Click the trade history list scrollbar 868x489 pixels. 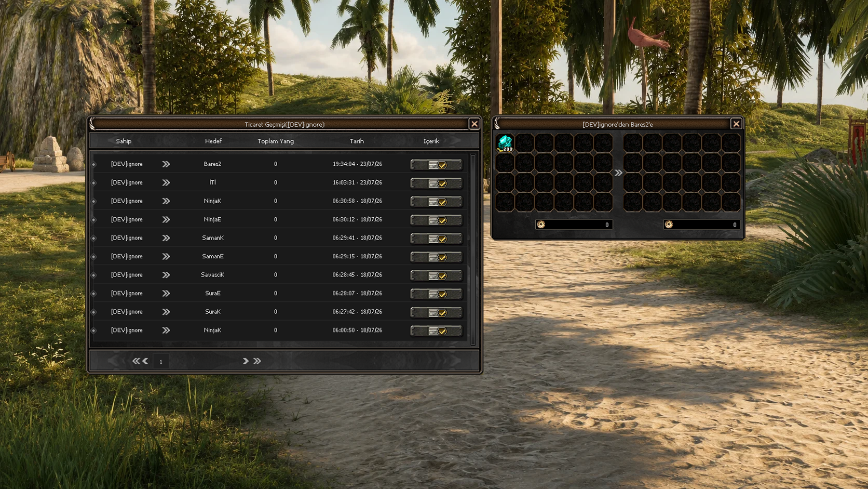473,249
